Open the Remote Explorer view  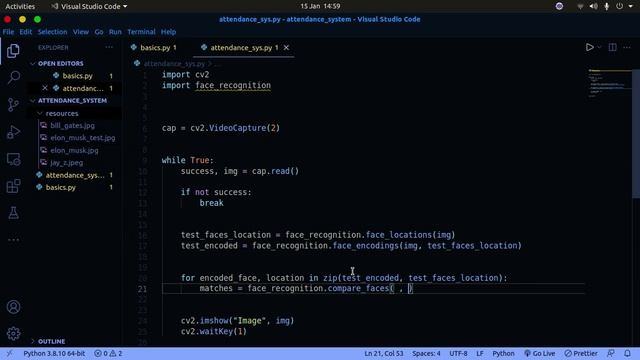pos(13,159)
